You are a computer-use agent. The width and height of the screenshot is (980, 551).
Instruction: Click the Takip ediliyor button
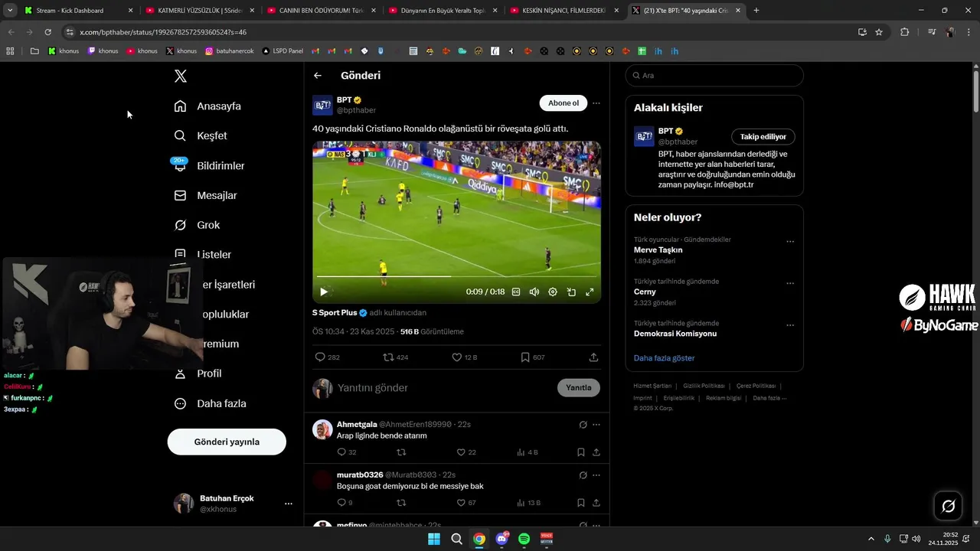click(763, 137)
